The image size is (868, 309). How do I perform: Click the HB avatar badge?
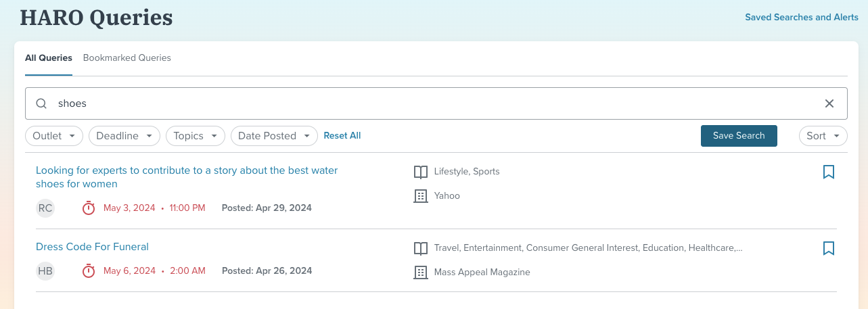(45, 270)
